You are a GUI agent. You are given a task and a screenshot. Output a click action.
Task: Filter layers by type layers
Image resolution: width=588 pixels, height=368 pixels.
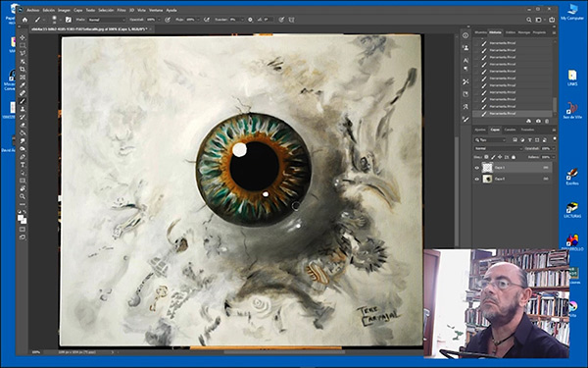[530, 139]
